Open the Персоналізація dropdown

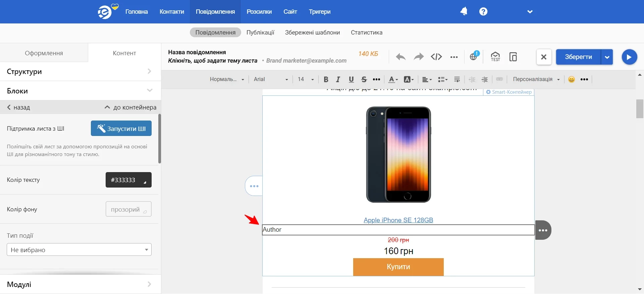(x=536, y=79)
